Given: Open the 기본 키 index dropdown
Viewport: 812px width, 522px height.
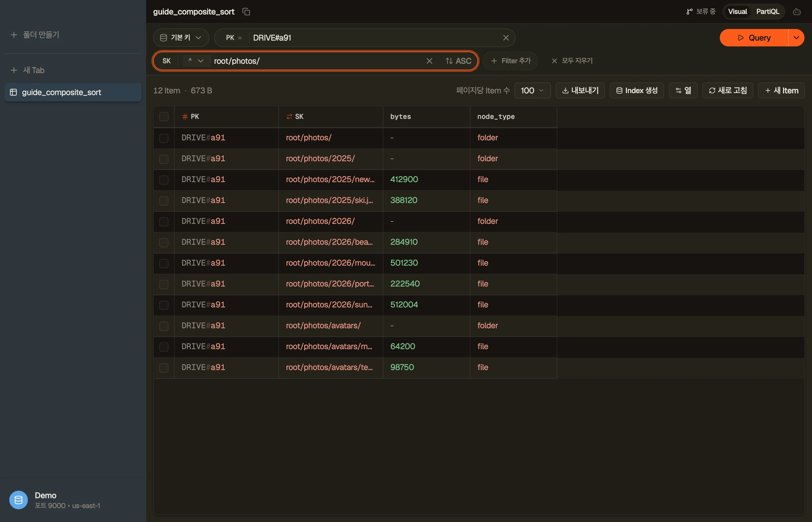Looking at the screenshot, I should click(181, 38).
